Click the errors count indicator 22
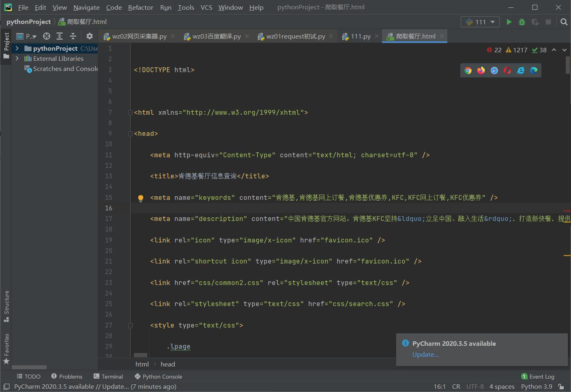 494,50
